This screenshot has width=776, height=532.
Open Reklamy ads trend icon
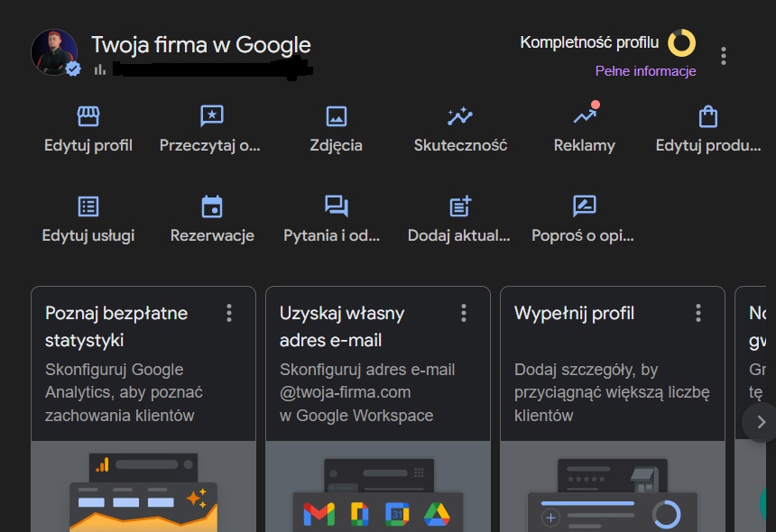click(585, 116)
